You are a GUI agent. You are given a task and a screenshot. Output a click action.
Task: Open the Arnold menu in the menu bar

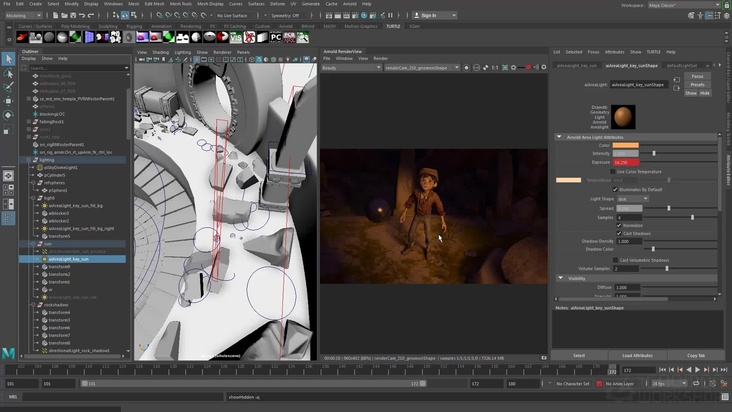350,4
